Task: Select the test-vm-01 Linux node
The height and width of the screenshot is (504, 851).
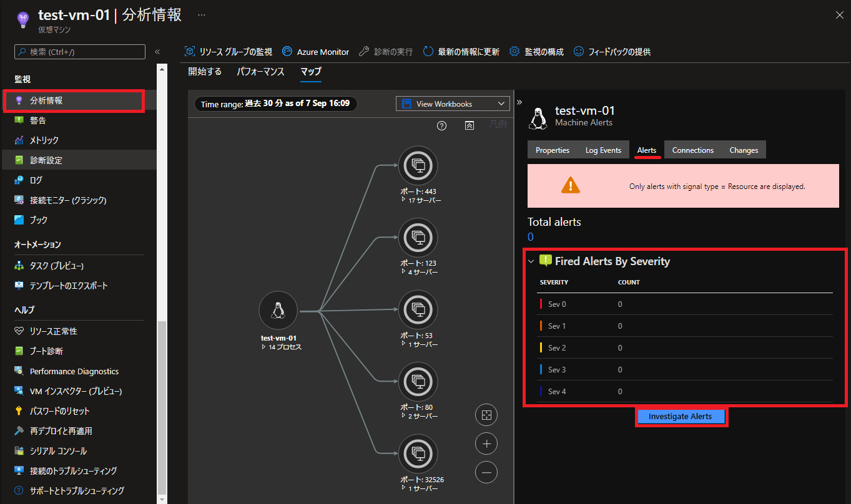Action: pos(278,311)
